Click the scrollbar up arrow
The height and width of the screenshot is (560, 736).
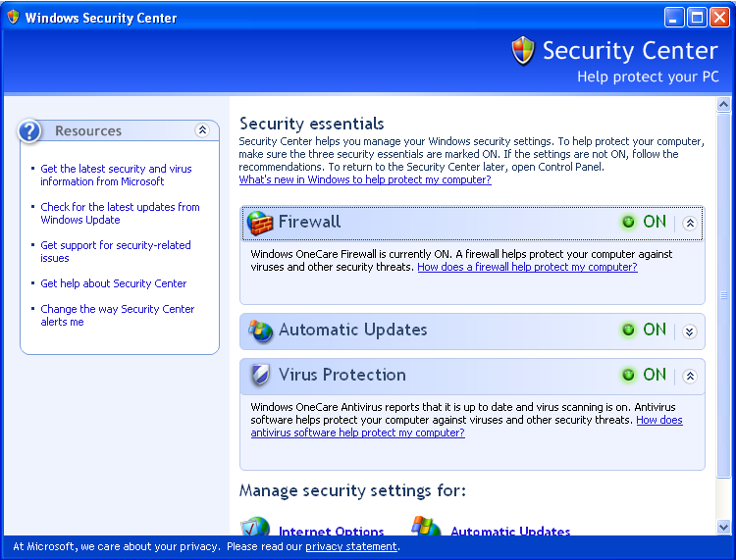coord(723,104)
